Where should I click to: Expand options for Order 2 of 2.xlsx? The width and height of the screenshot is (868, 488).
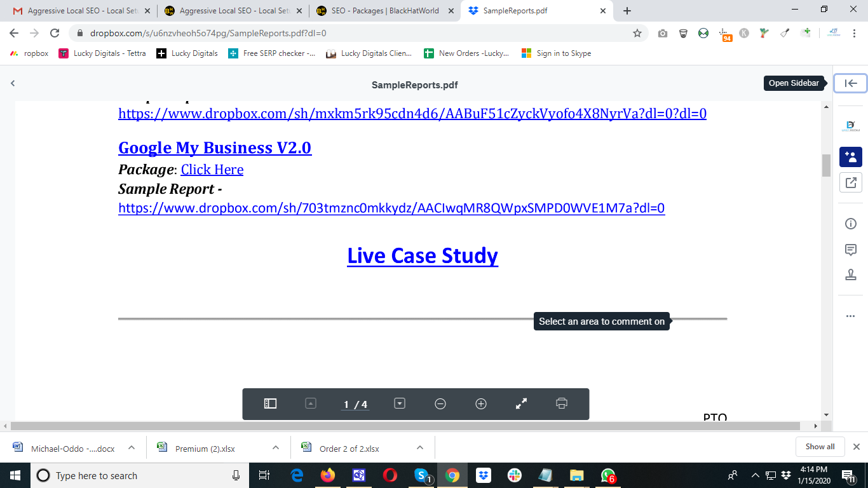pyautogui.click(x=420, y=447)
